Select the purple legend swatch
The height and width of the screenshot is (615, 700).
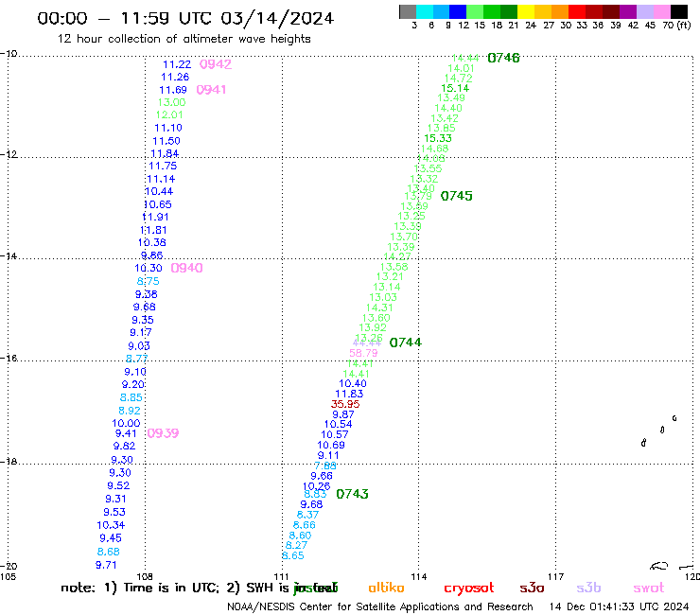click(x=628, y=11)
